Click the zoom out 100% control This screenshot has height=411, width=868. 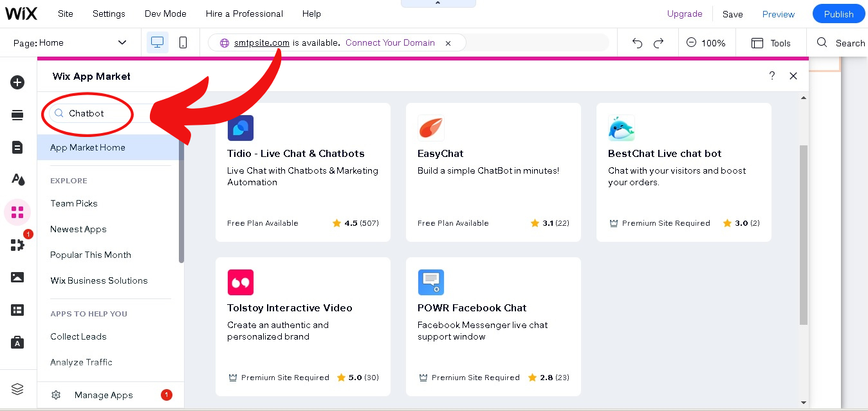705,43
